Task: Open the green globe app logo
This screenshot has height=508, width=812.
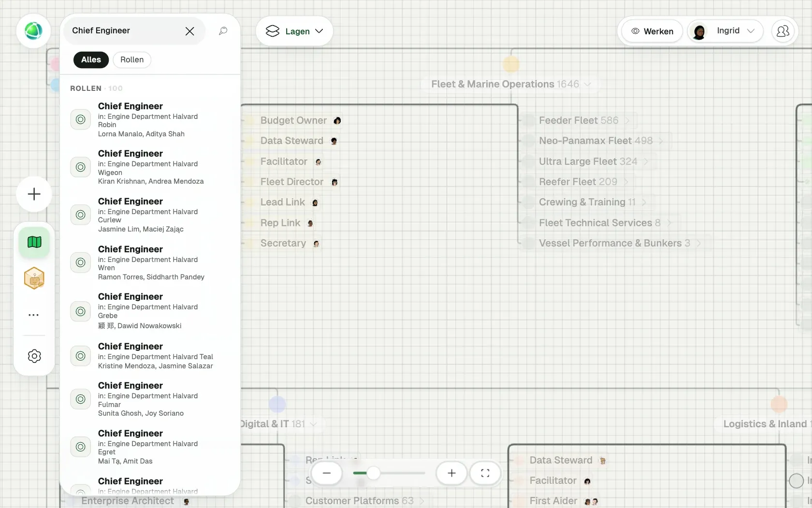Action: 33,31
